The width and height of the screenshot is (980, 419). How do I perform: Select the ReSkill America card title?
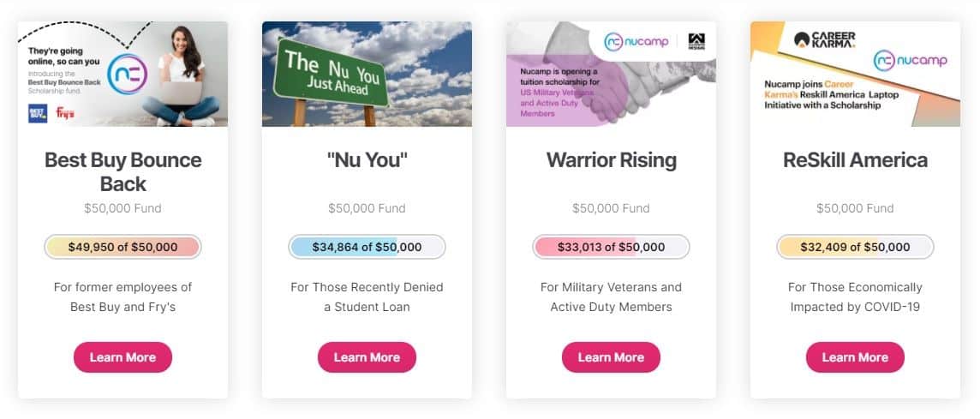[x=855, y=160]
